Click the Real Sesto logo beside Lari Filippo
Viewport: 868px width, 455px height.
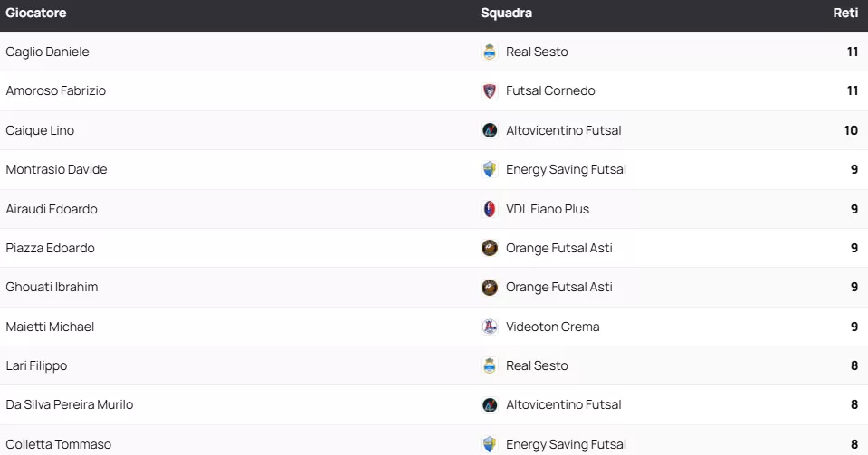point(490,365)
